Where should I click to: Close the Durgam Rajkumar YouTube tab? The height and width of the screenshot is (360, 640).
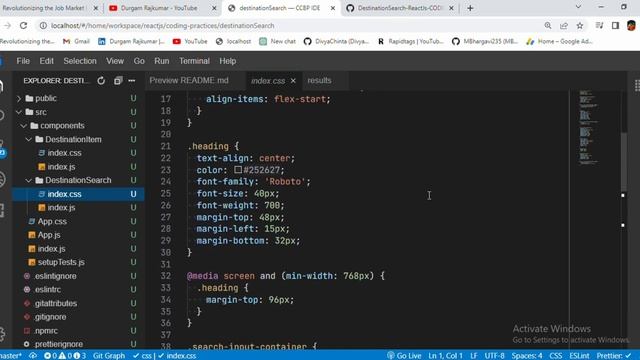point(214,8)
